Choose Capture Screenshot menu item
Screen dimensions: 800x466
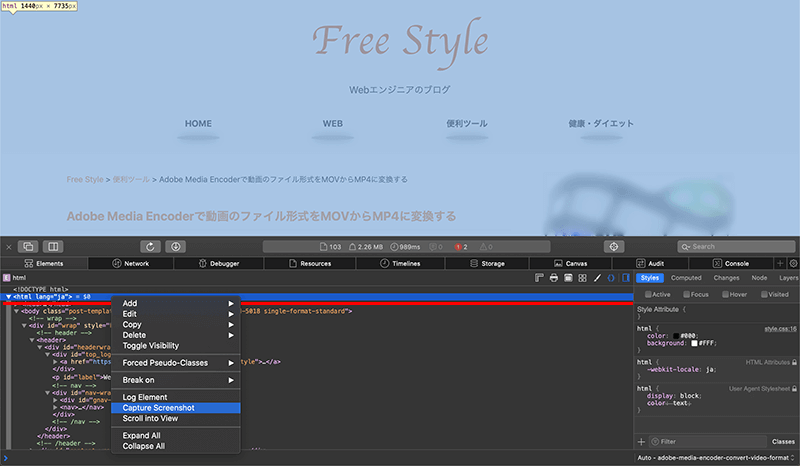coord(176,408)
